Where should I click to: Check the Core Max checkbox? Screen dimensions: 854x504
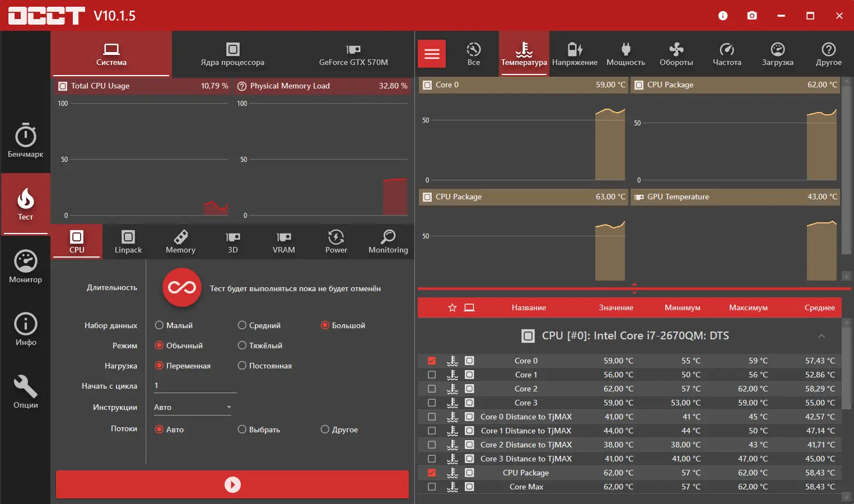tap(432, 487)
